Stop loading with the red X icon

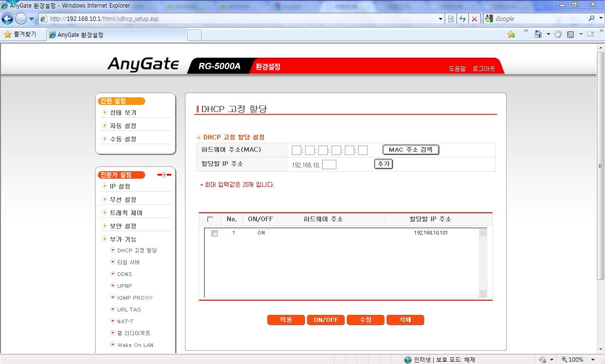[x=474, y=19]
